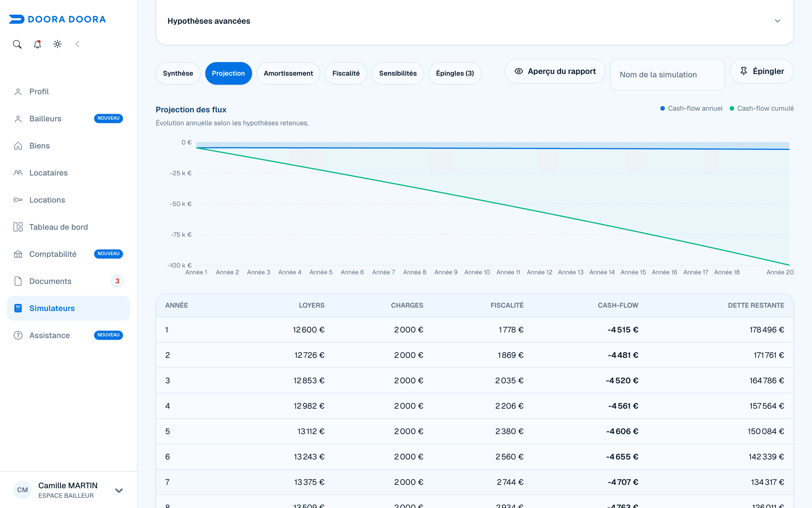812x508 pixels.
Task: Select Simulateurs menu label
Action: click(x=52, y=308)
